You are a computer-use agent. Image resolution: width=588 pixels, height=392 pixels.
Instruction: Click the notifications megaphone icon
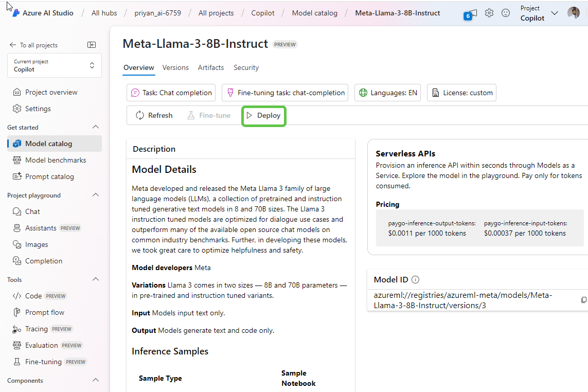coord(471,14)
